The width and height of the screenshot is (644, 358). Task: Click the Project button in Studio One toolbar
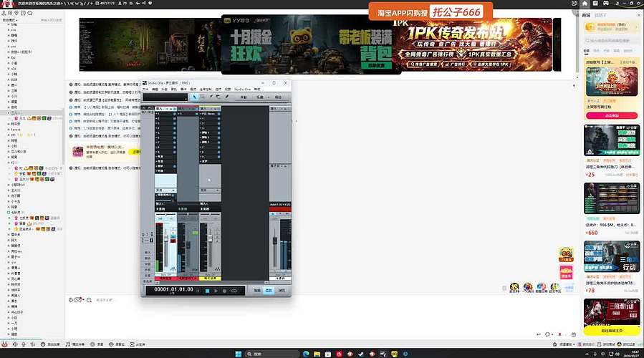pos(278,97)
